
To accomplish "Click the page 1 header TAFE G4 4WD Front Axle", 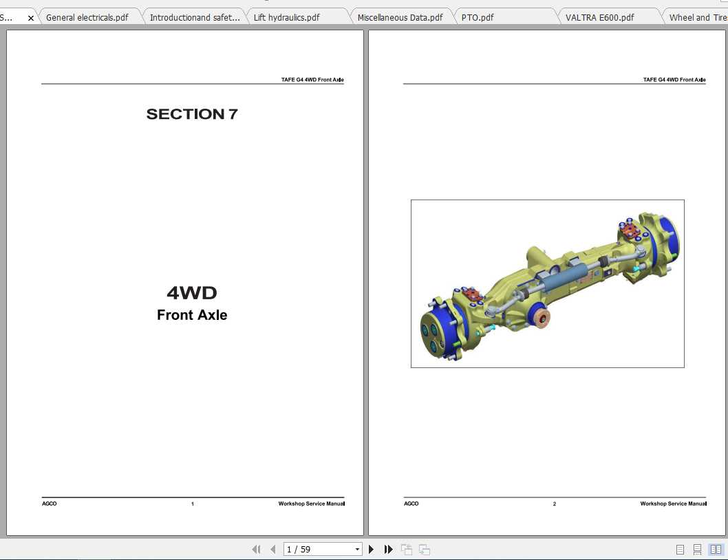I will coord(312,80).
